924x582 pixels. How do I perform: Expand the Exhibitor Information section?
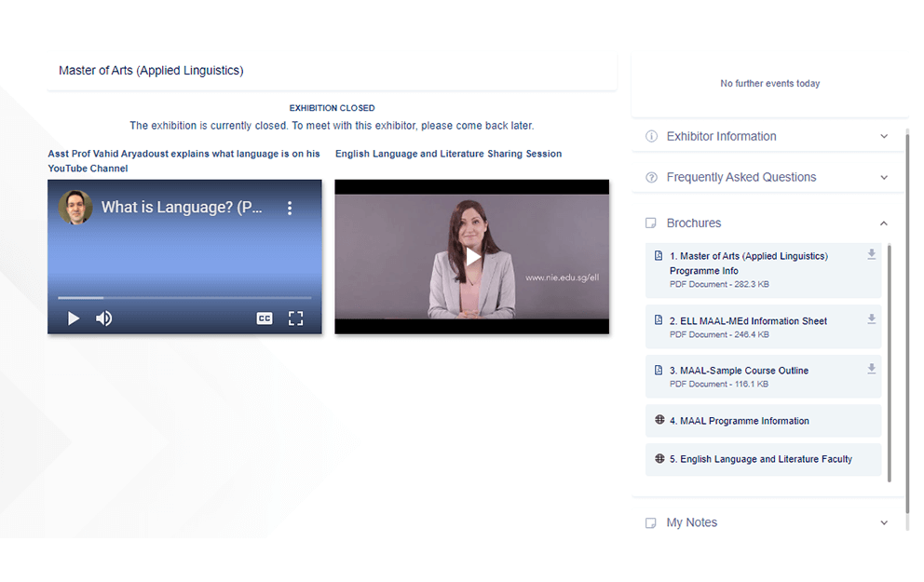coord(768,137)
